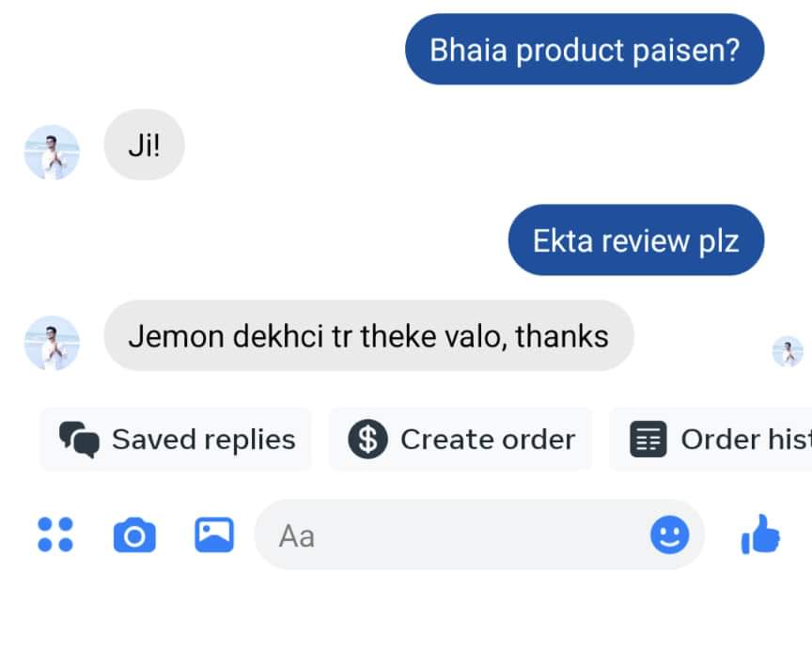
Task: Tap the Saved replies speech bubbles icon
Action: (79, 440)
